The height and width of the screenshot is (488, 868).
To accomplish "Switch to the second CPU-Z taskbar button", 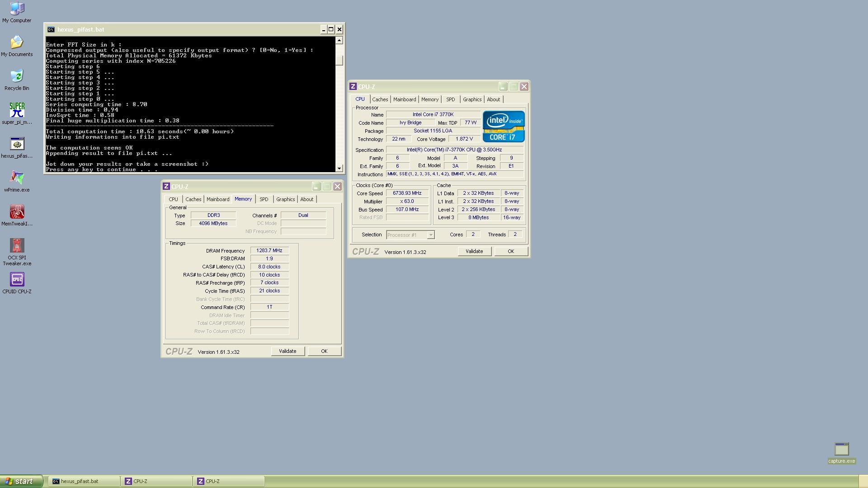I will [229, 481].
